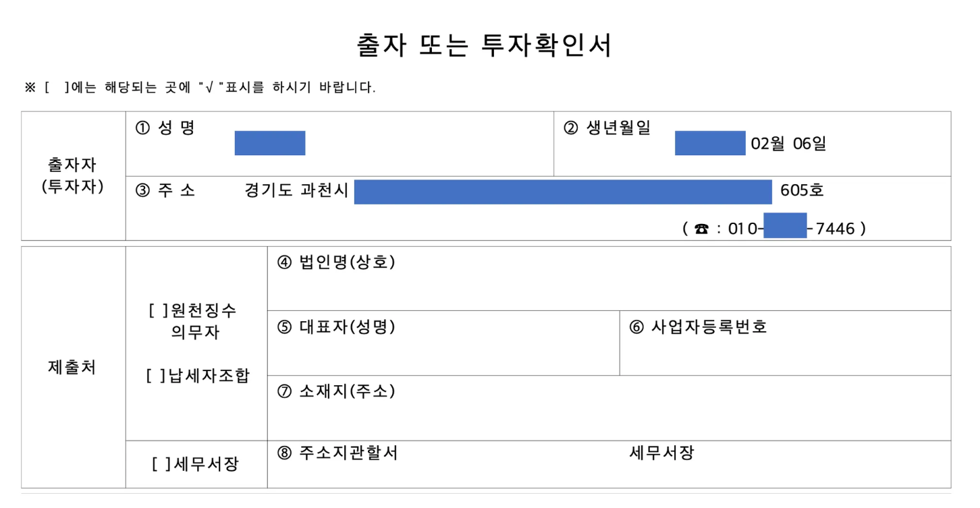980x508 pixels.
Task: Click the 사업자등록번호 input cell
Action: (786, 343)
